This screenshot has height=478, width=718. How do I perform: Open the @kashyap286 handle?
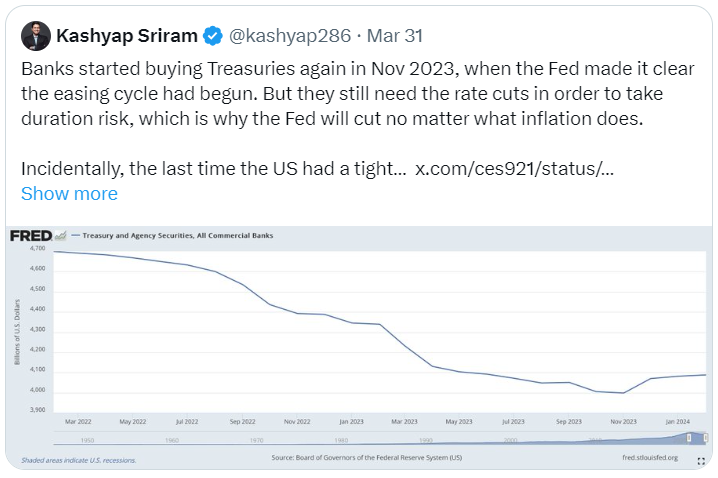pyautogui.click(x=290, y=36)
